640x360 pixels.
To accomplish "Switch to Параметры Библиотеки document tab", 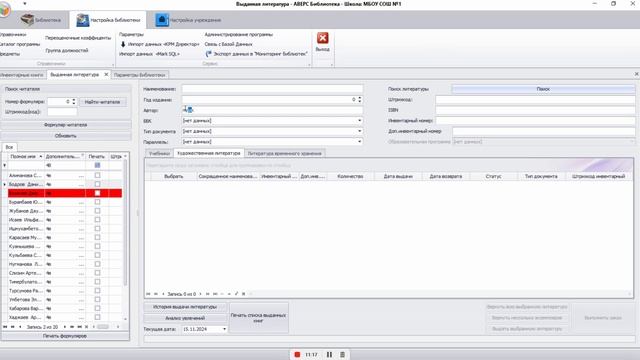I will pyautogui.click(x=140, y=75).
